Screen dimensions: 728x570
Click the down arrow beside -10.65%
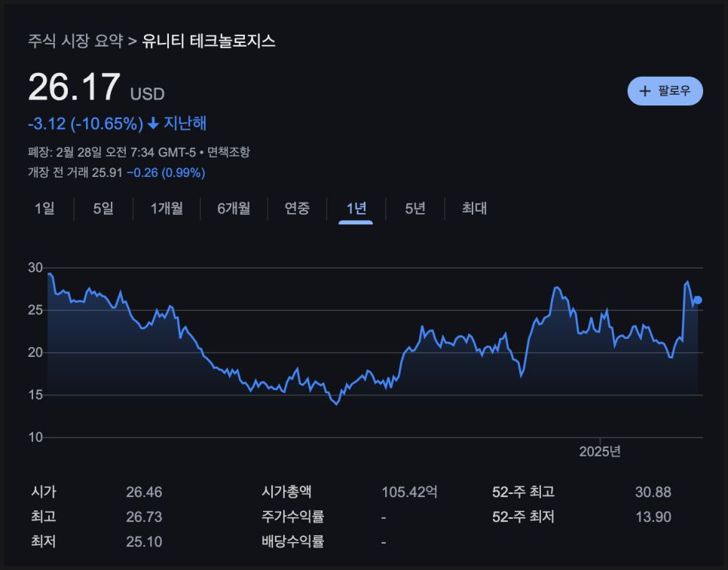point(153,123)
